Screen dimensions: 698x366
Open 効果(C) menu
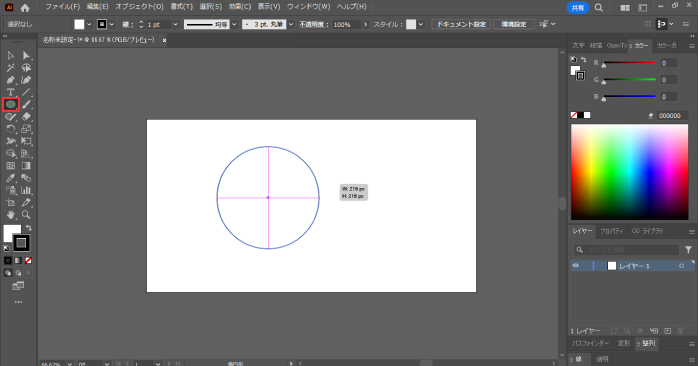[x=240, y=7]
